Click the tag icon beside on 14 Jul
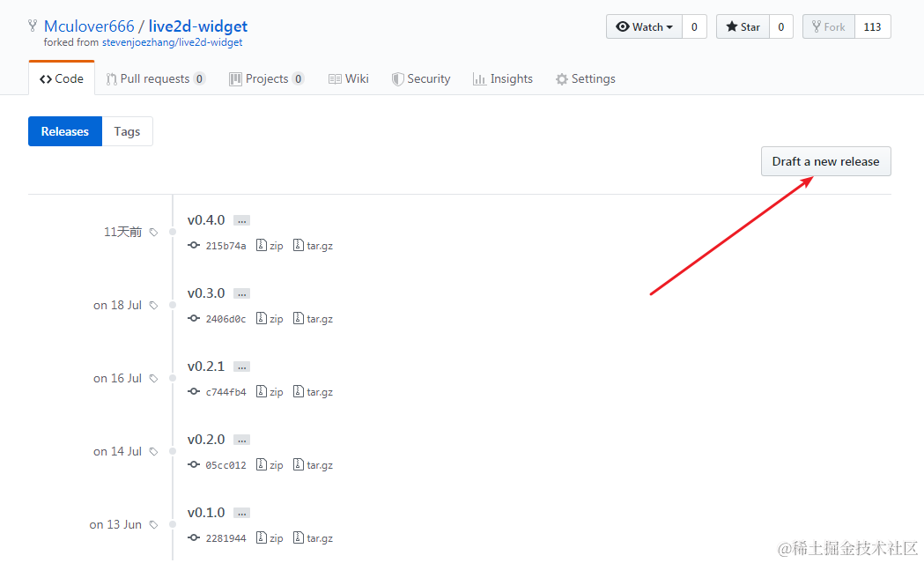Image resolution: width=924 pixels, height=563 pixels. tap(154, 452)
